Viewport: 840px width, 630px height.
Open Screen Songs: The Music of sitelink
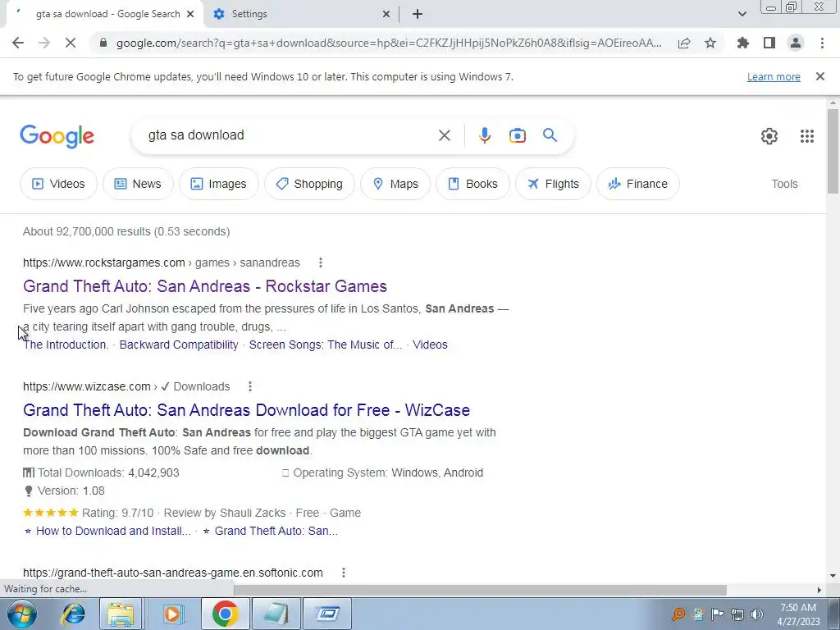pos(325,345)
